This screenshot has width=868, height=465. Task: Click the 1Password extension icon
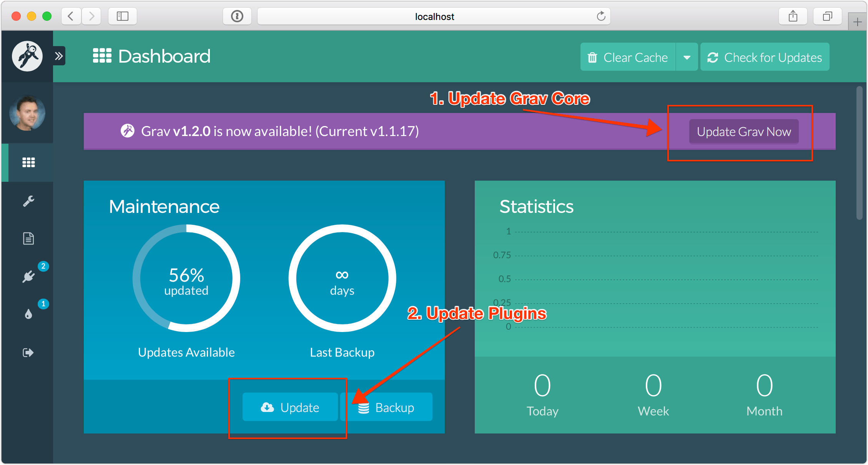click(237, 16)
